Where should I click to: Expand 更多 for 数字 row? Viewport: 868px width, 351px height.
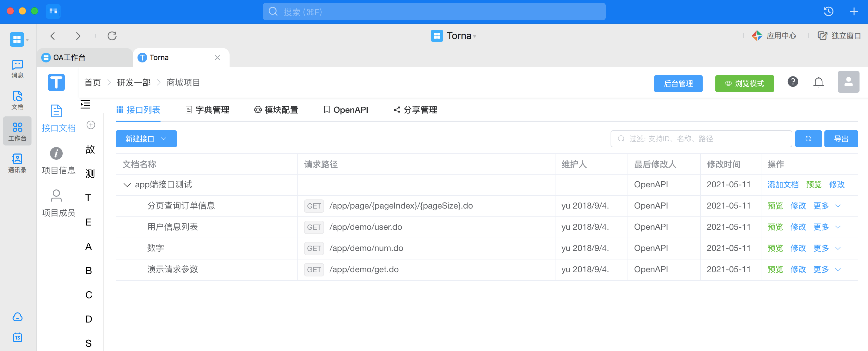click(x=827, y=248)
